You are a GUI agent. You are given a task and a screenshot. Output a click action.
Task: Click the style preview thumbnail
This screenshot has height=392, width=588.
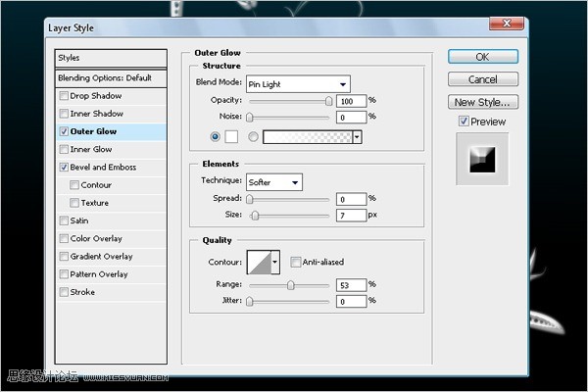pos(482,160)
